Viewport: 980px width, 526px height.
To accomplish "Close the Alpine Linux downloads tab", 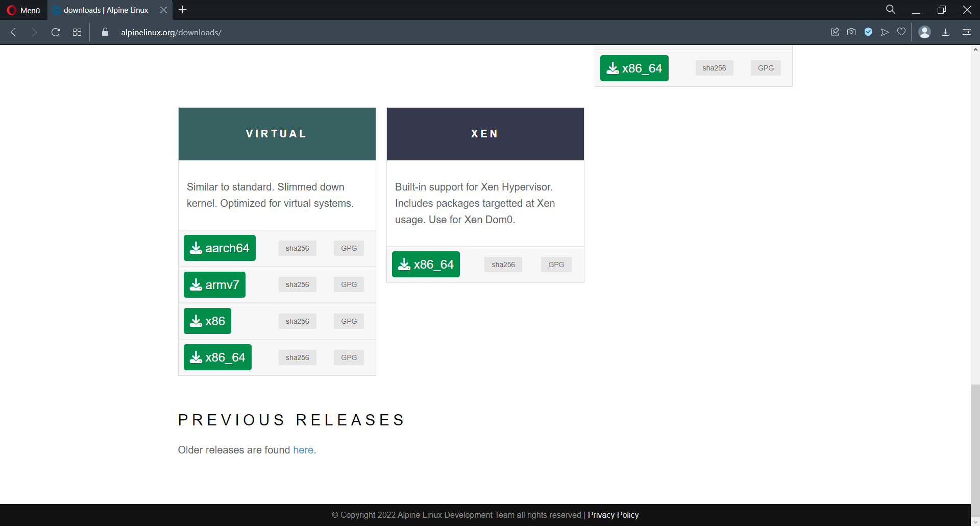I will click(x=163, y=10).
